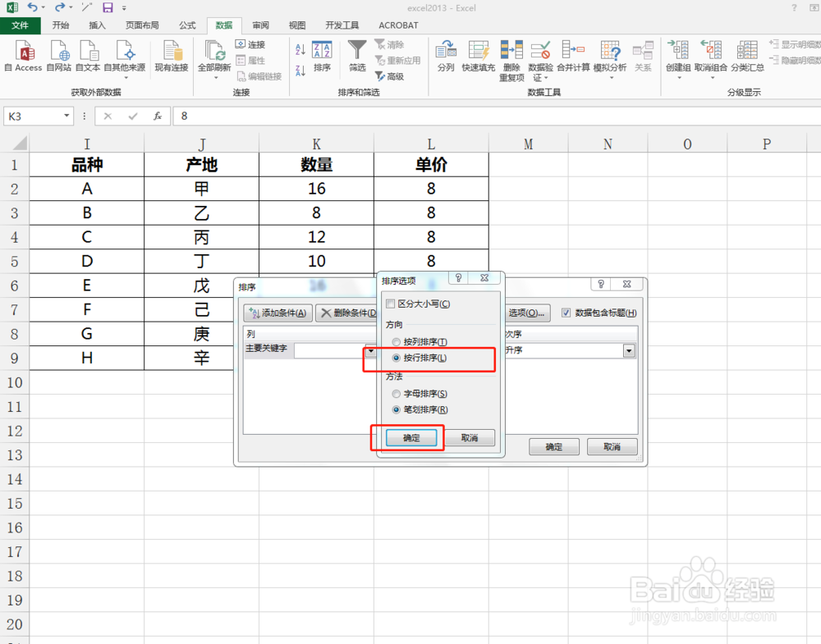Open the 升序 order dropdown
821x644 pixels.
(x=628, y=350)
